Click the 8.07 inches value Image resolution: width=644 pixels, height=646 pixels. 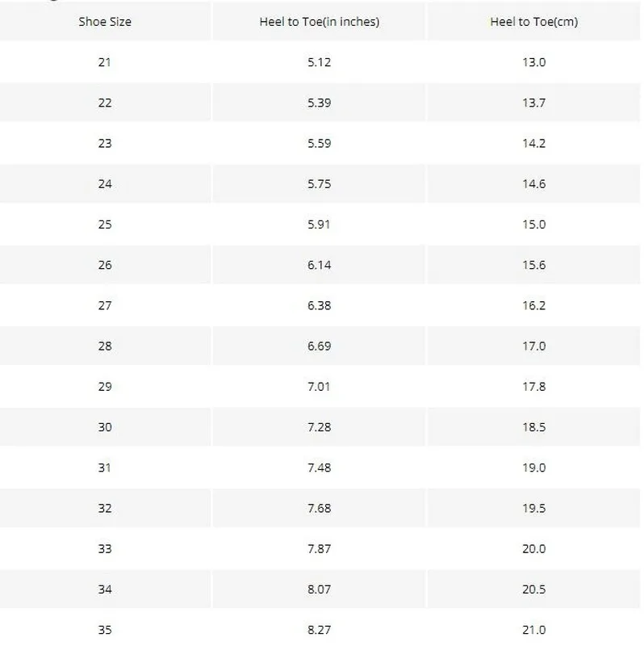click(x=319, y=589)
